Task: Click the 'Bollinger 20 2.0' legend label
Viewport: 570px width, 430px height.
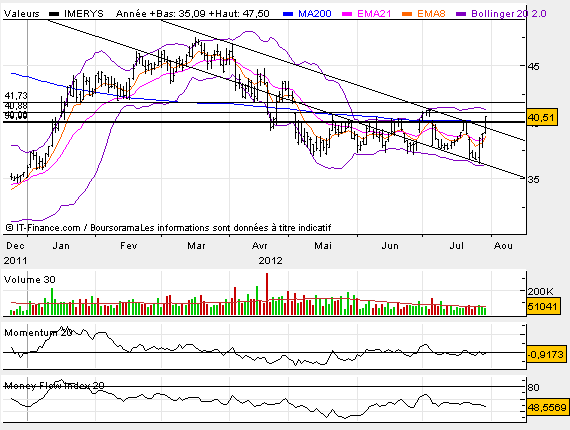Action: click(509, 14)
